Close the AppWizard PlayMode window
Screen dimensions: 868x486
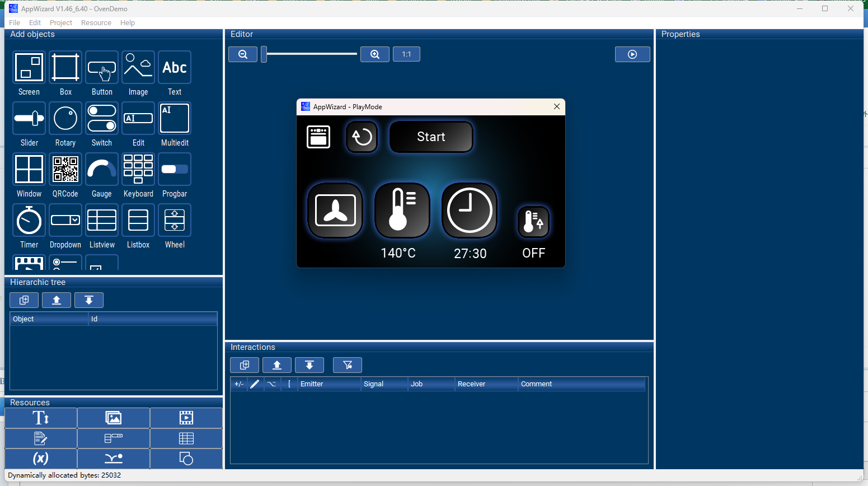pyautogui.click(x=557, y=106)
